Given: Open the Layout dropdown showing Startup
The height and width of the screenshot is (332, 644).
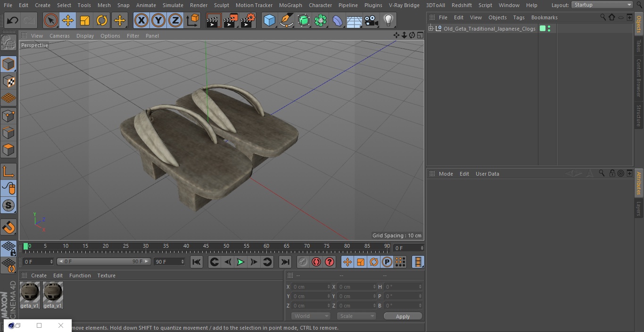Looking at the screenshot, I should click(x=602, y=5).
